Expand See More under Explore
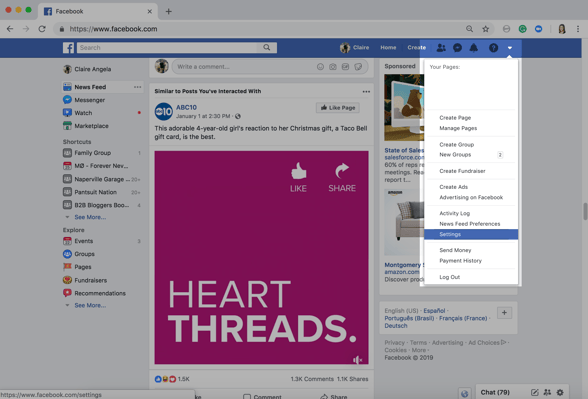 coord(90,305)
